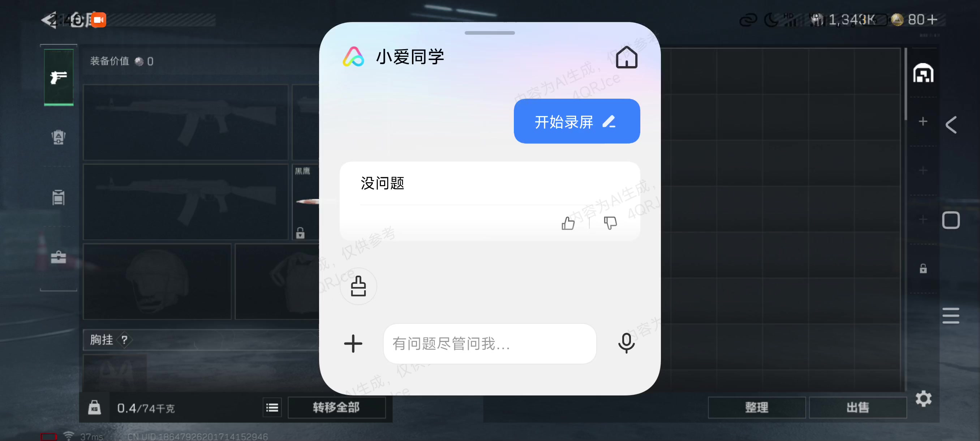This screenshot has width=980, height=441.
Task: Click the clear conversation brush icon
Action: click(358, 286)
